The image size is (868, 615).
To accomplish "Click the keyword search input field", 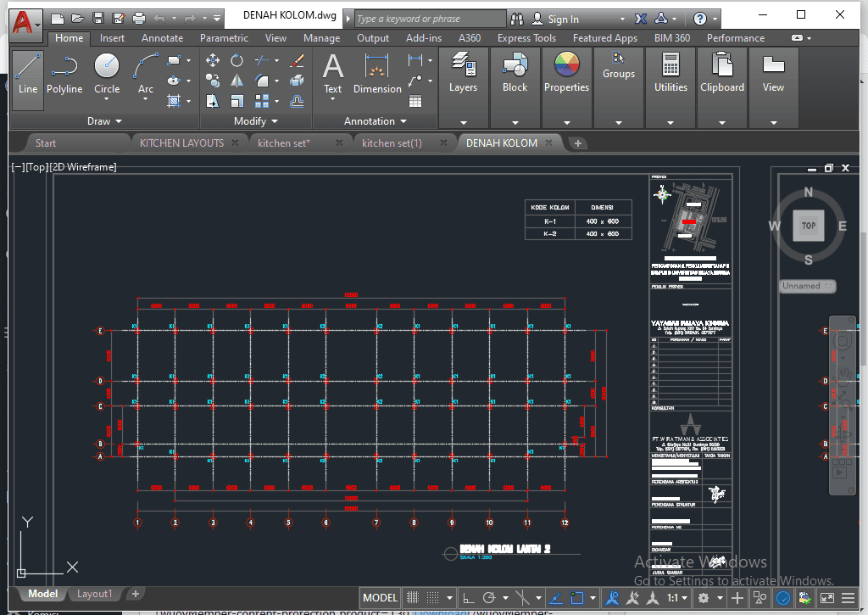I will (x=429, y=19).
